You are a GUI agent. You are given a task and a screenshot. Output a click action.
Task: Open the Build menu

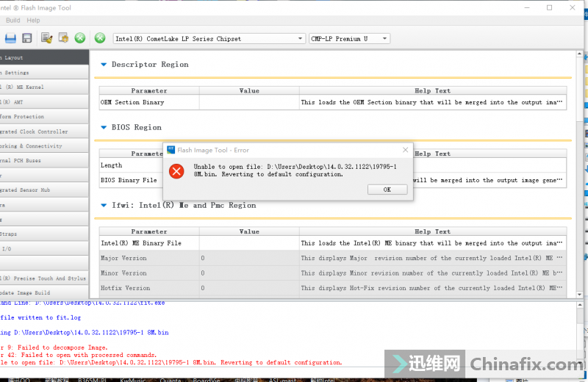12,21
